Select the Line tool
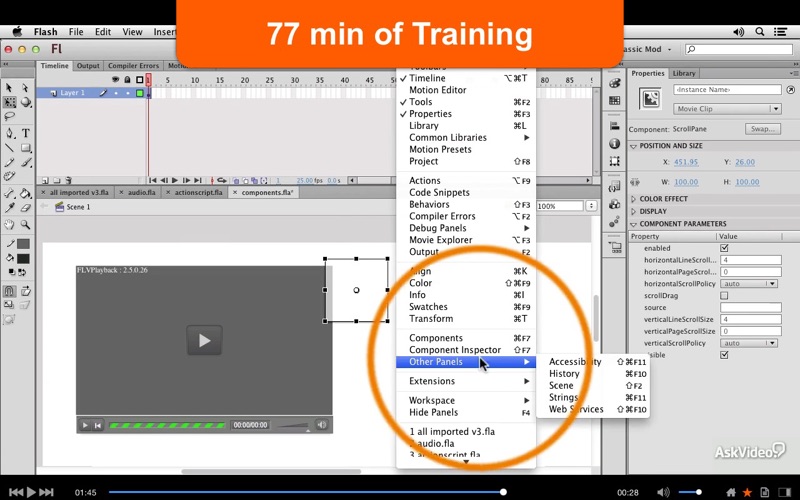 click(9, 148)
